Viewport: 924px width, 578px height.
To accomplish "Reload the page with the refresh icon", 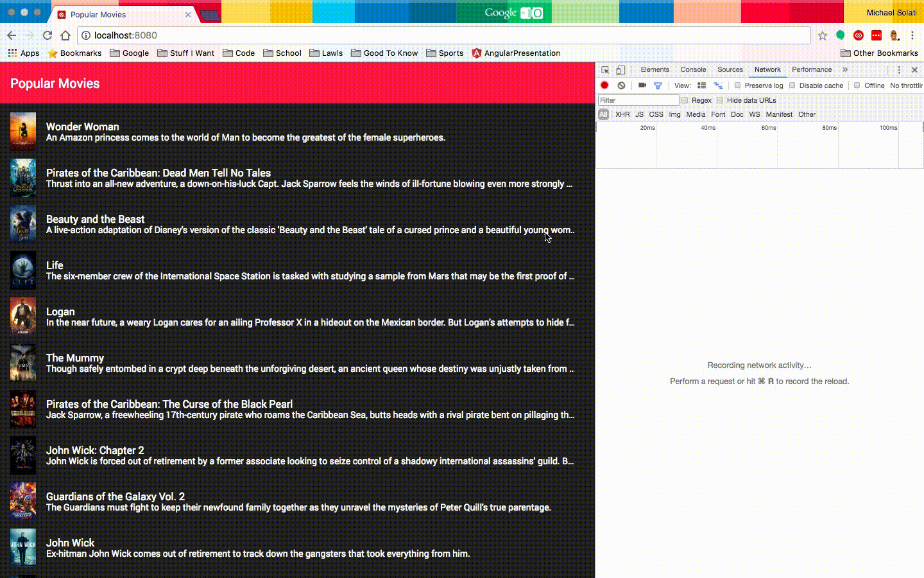I will (x=47, y=35).
